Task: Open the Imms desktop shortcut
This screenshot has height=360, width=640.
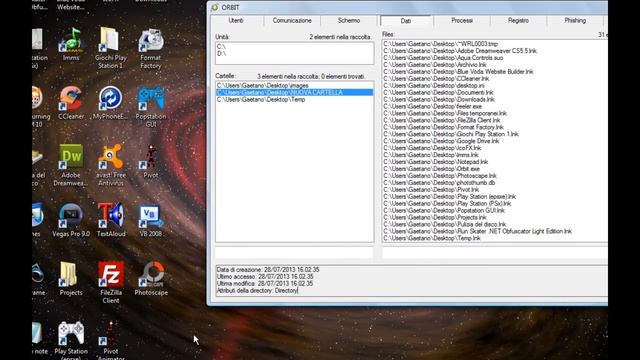Action: click(71, 44)
